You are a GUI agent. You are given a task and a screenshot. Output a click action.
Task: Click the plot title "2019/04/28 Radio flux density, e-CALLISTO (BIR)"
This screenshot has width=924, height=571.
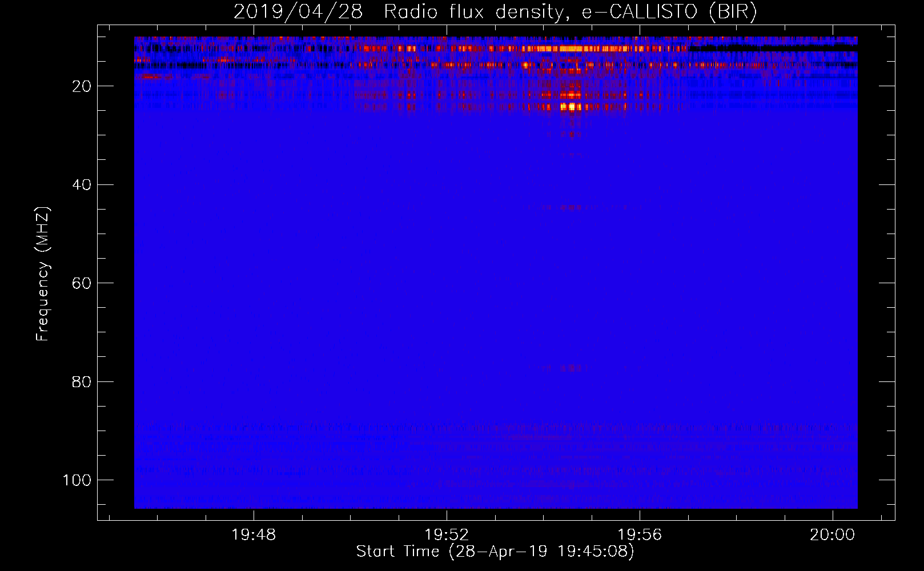(495, 11)
